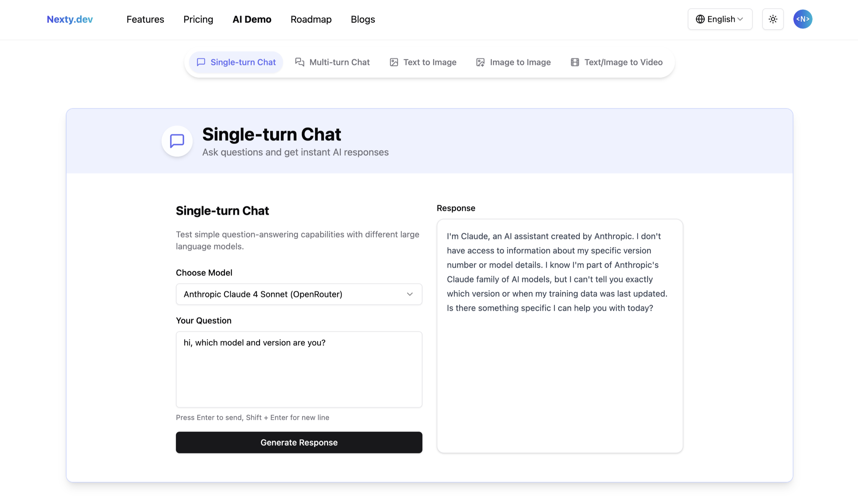858x504 pixels.
Task: Open the Pricing page
Action: point(198,19)
